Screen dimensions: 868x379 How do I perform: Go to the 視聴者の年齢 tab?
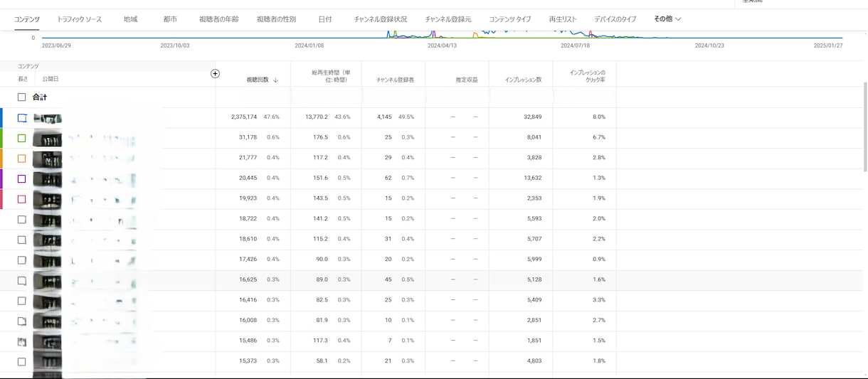click(219, 19)
